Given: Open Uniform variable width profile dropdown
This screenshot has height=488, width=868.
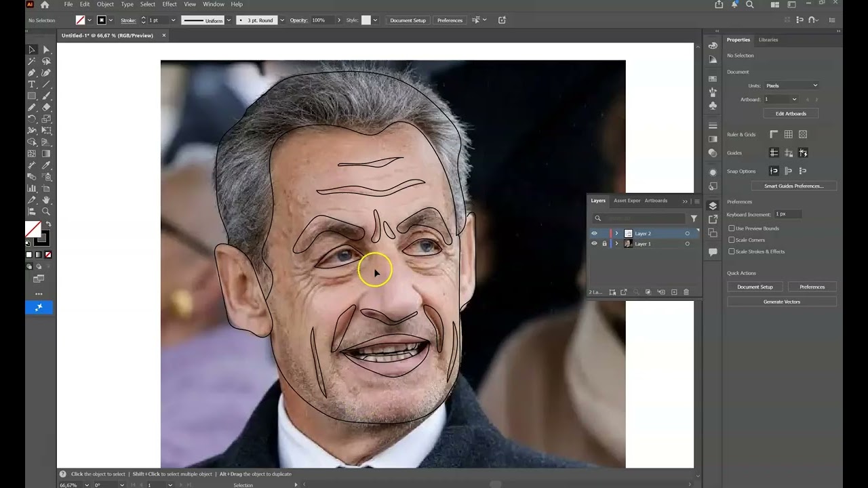Looking at the screenshot, I should point(229,20).
